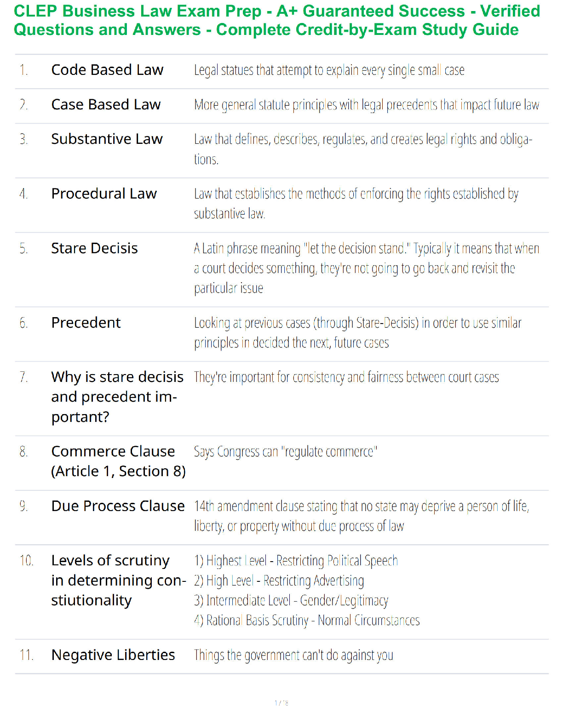563x728 pixels.
Task: Click the definition mentioning legal statues
Action: (329, 70)
